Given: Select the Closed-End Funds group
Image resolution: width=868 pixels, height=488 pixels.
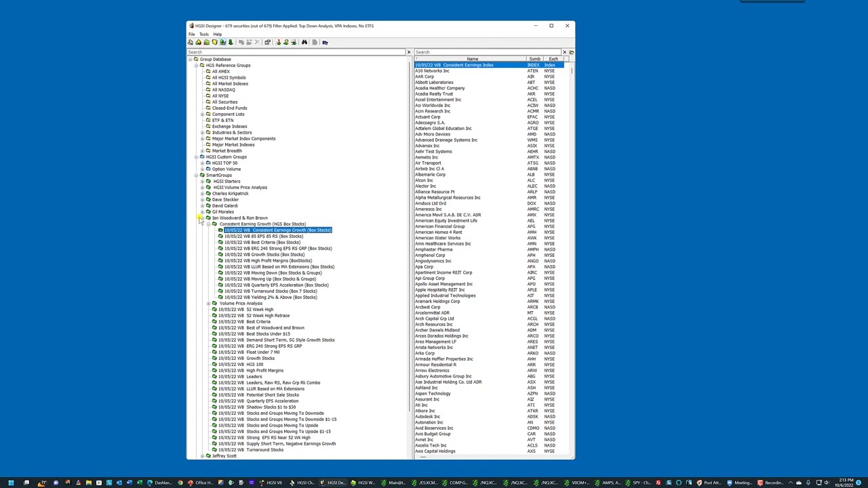Looking at the screenshot, I should click(x=229, y=108).
